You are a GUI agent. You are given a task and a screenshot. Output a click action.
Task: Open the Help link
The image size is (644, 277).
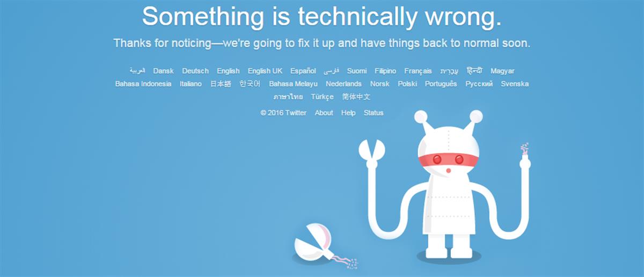[x=348, y=113]
